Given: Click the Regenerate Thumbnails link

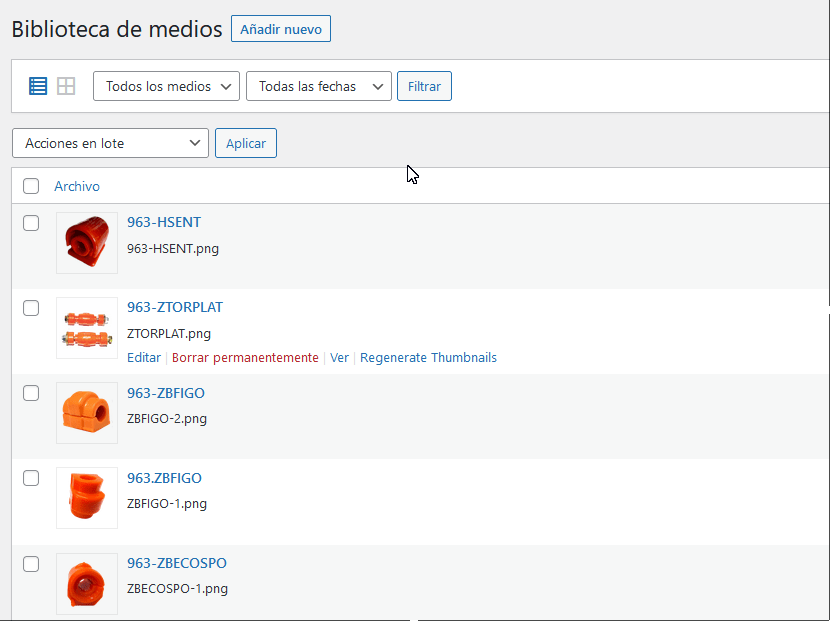Looking at the screenshot, I should [428, 357].
